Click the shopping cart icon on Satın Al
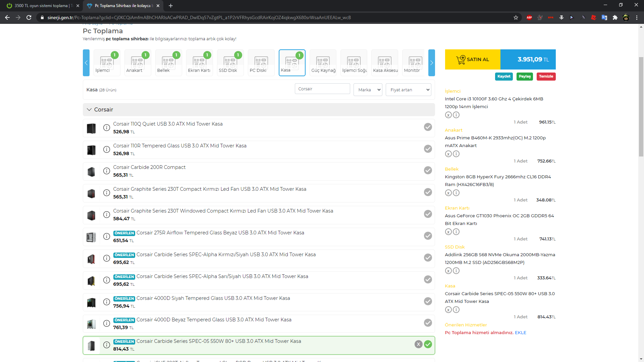 point(461,59)
